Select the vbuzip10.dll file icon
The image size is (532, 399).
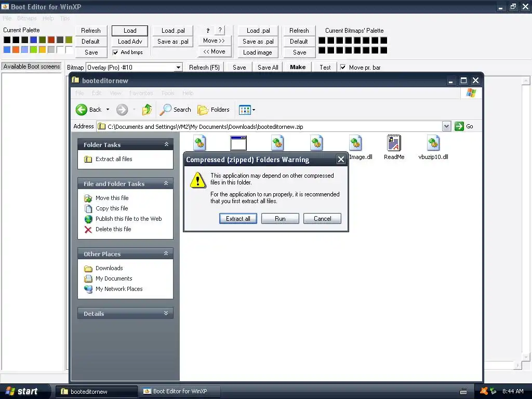[433, 143]
